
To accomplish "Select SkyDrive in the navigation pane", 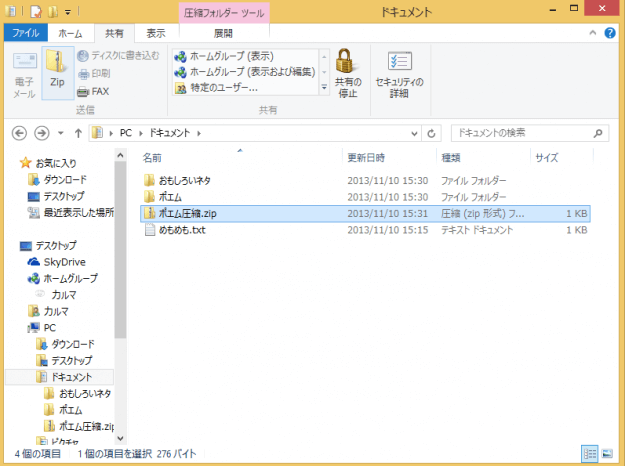I will click(64, 262).
